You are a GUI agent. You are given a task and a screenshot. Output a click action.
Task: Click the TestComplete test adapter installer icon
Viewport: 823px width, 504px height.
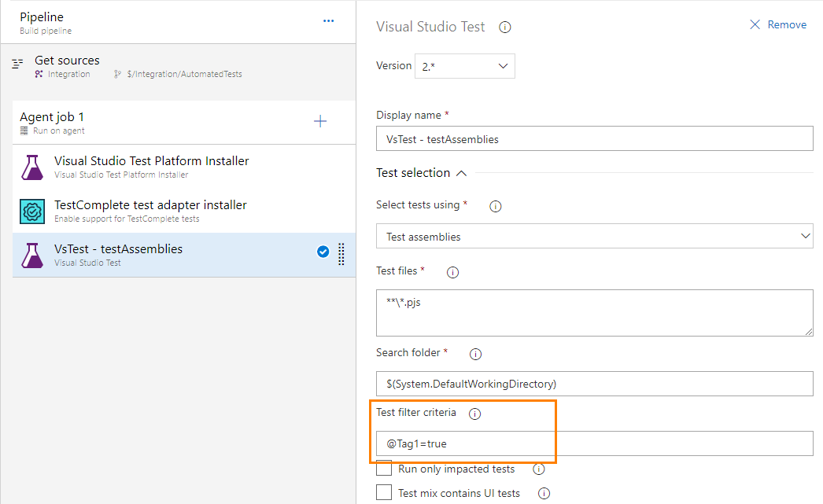coord(31,211)
